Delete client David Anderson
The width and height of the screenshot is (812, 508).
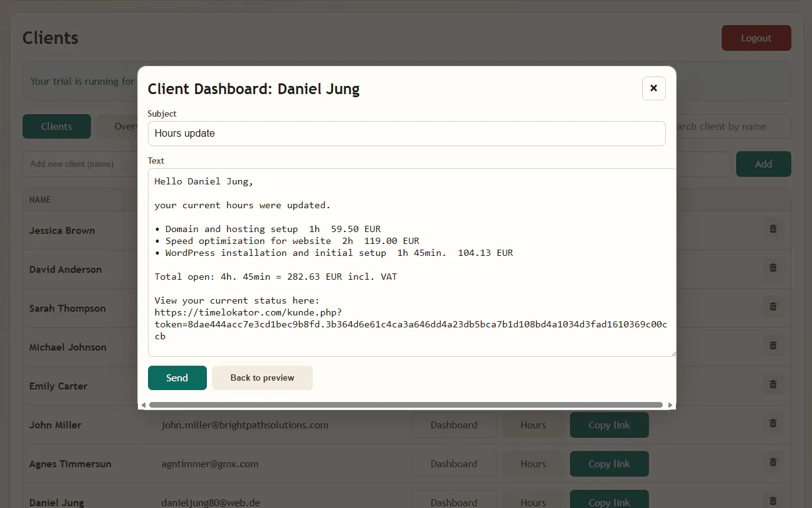772,268
